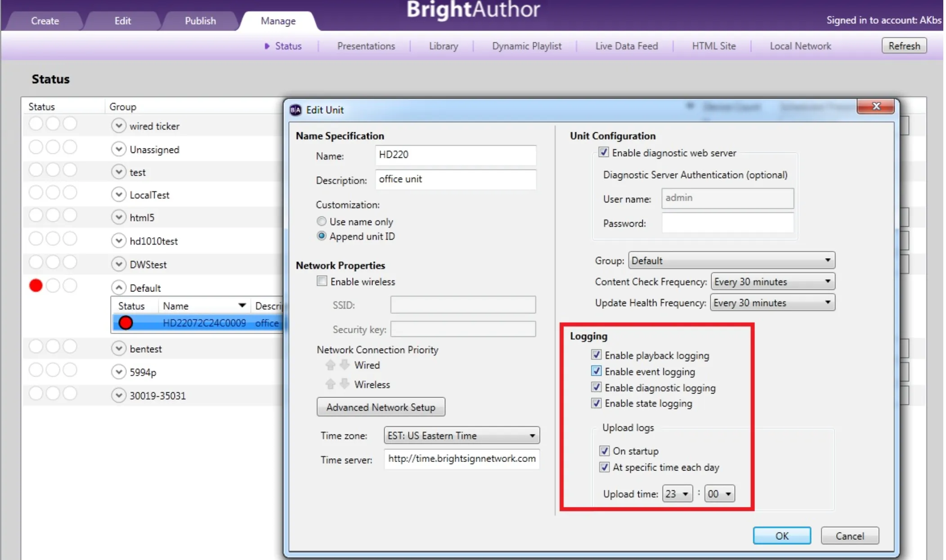This screenshot has width=946, height=560.
Task: Open the Dynamic Playlist section
Action: [x=527, y=46]
